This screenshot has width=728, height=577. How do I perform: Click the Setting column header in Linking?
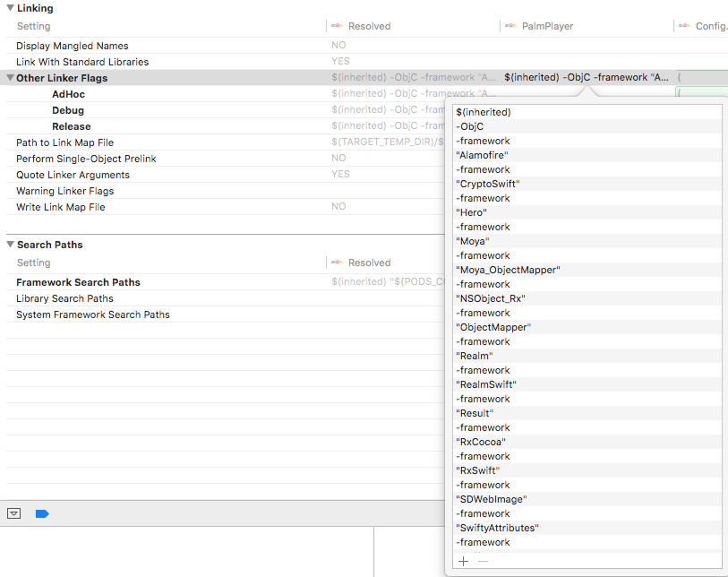pos(34,26)
